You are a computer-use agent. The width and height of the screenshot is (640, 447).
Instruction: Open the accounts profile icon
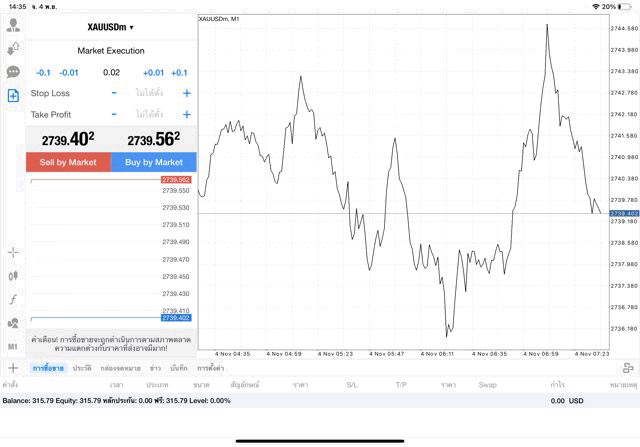[x=13, y=24]
